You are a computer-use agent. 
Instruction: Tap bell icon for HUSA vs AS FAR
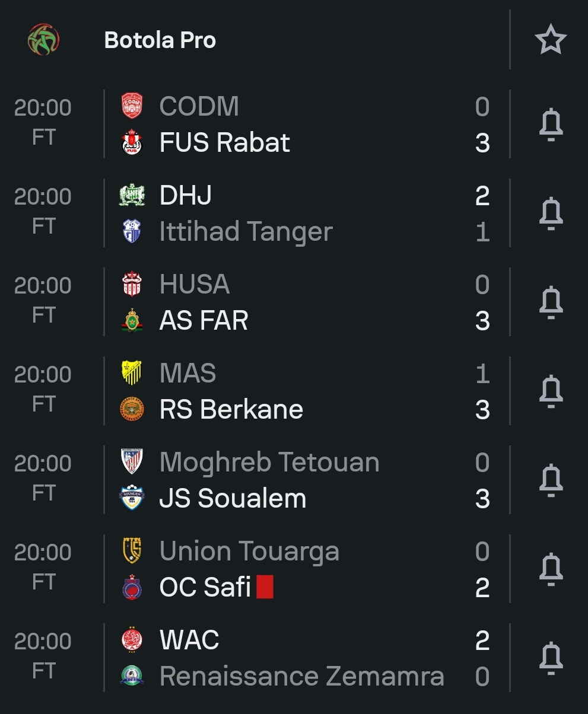pos(551,302)
